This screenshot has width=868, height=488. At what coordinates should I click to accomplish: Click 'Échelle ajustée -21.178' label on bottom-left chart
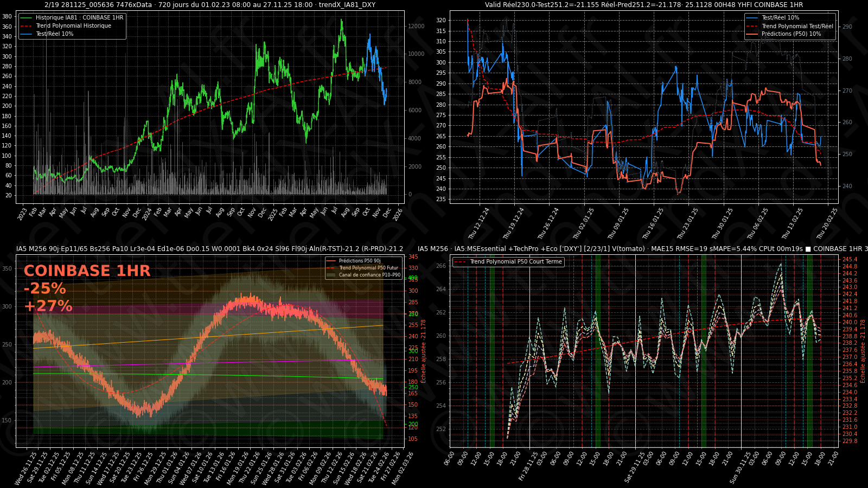pyautogui.click(x=424, y=351)
